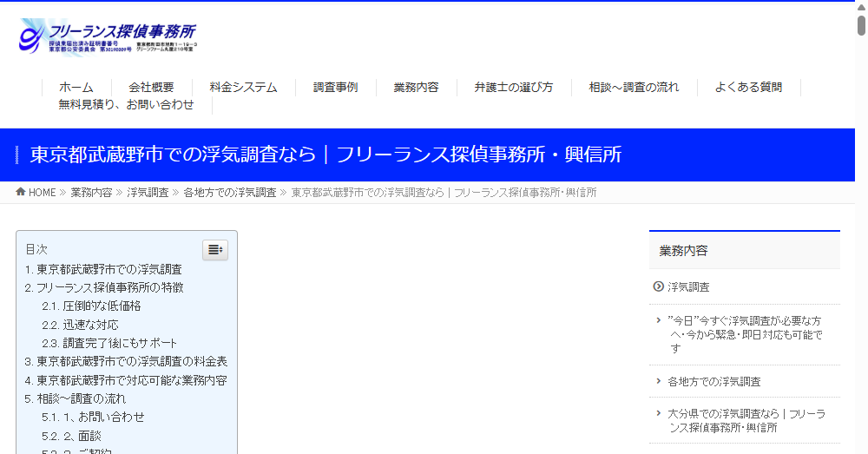The width and height of the screenshot is (868, 454).
Task: Go to 弁護士の選び方 page
Action: pyautogui.click(x=513, y=87)
